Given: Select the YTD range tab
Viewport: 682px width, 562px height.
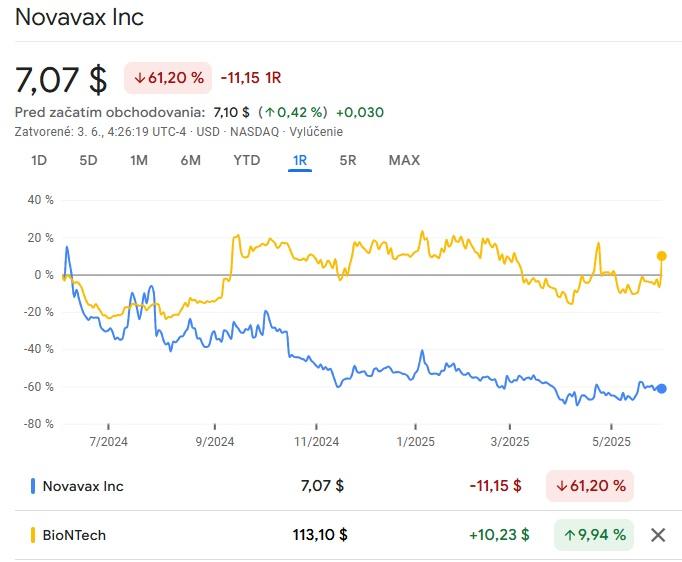Looking at the screenshot, I should tap(247, 161).
